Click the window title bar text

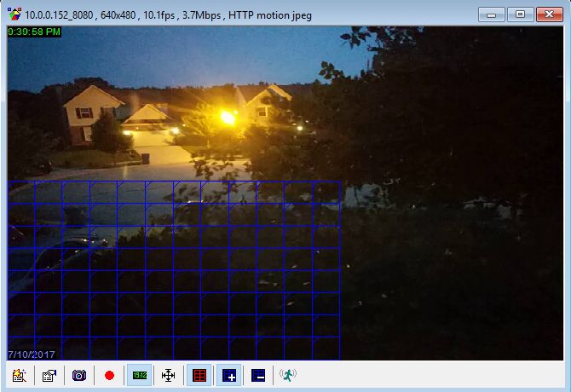(168, 15)
